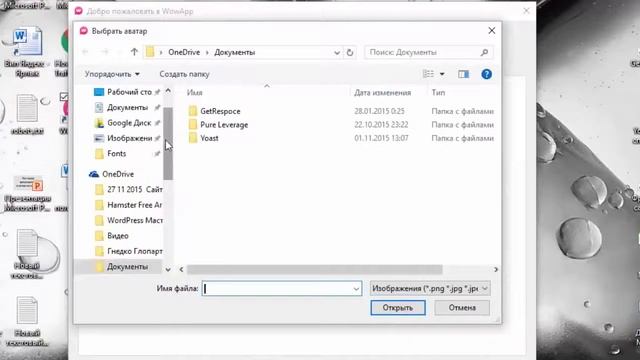Click file list scroll right arrow

[496, 269]
